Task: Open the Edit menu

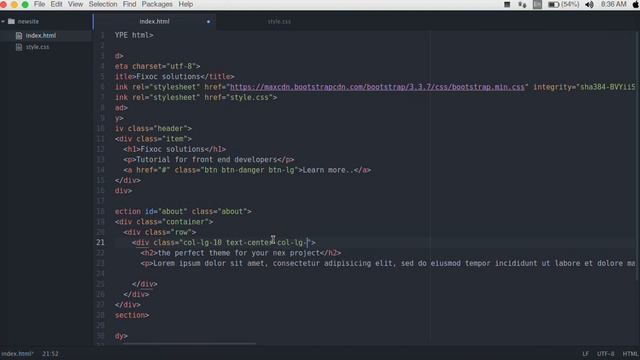Action: click(x=56, y=4)
